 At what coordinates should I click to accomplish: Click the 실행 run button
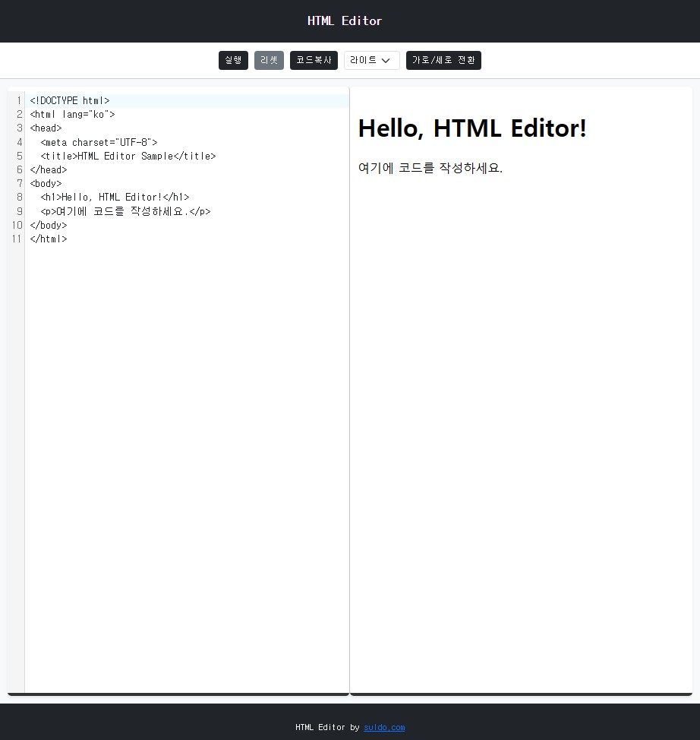(x=233, y=61)
